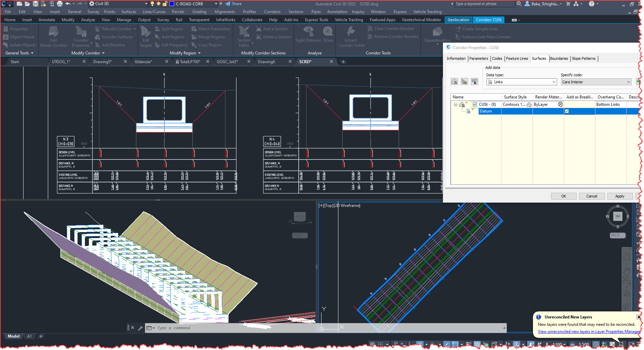Click Create a corridor surface icon
Viewport: 644px width, 350px height.
(454, 81)
